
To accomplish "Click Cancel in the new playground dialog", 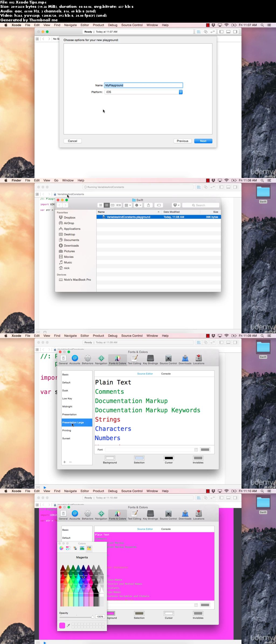I will click(x=73, y=141).
